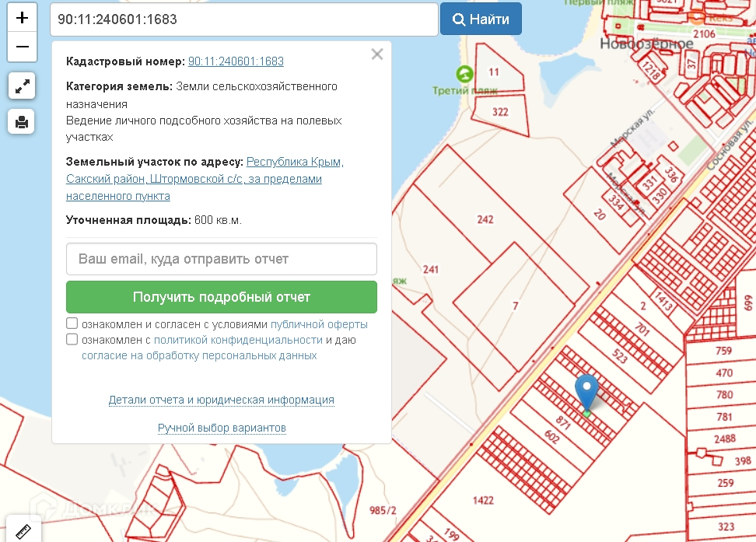
Task: Select map parcel labeled 242
Action: tap(485, 219)
